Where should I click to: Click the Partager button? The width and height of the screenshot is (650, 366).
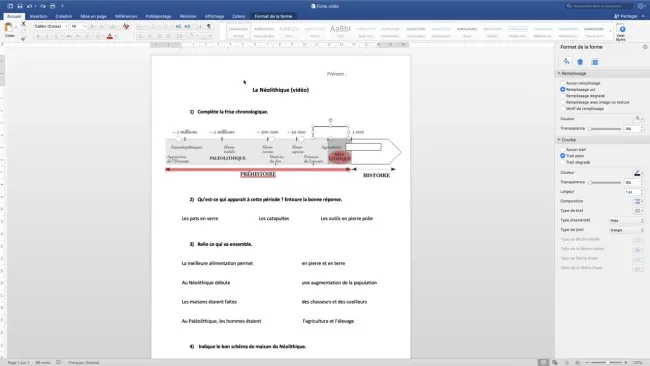click(626, 16)
